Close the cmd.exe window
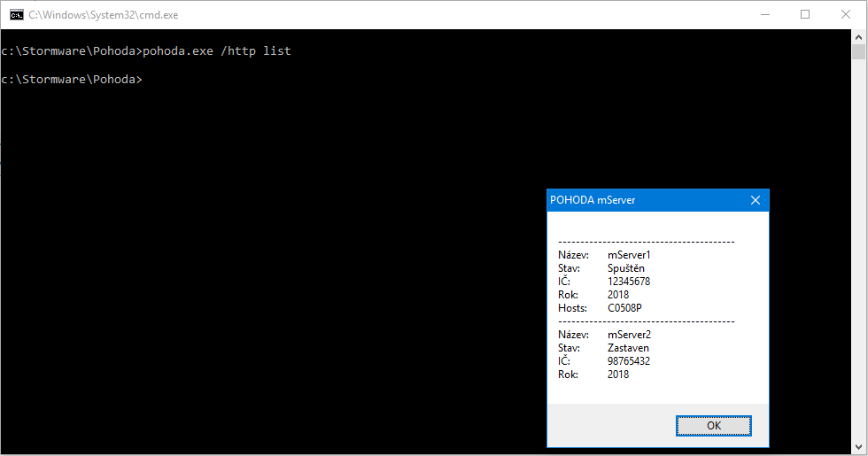Screen dimensions: 868x456 [x=846, y=14]
